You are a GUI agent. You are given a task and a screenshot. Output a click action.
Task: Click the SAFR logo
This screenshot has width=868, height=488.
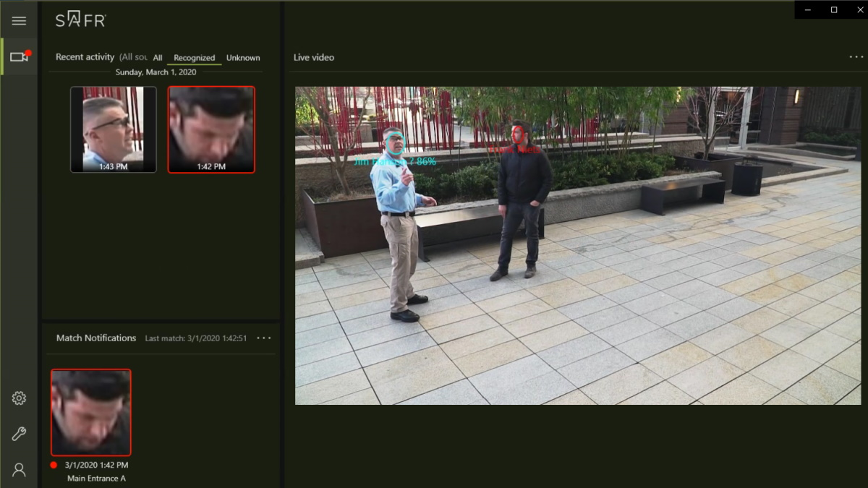80,20
